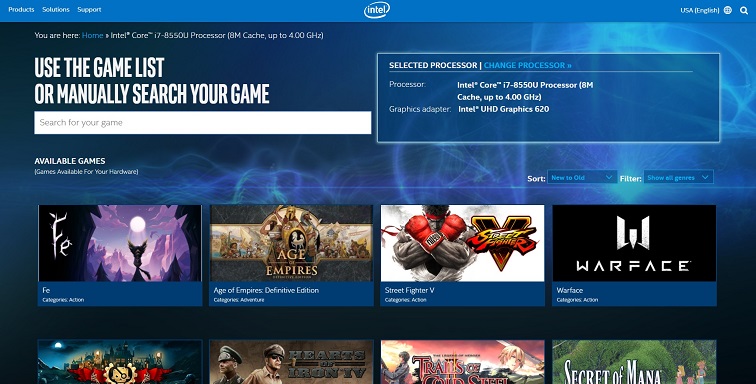Screen dimensions: 756x384
Task: Click the Intel logo in header
Action: [x=377, y=10]
